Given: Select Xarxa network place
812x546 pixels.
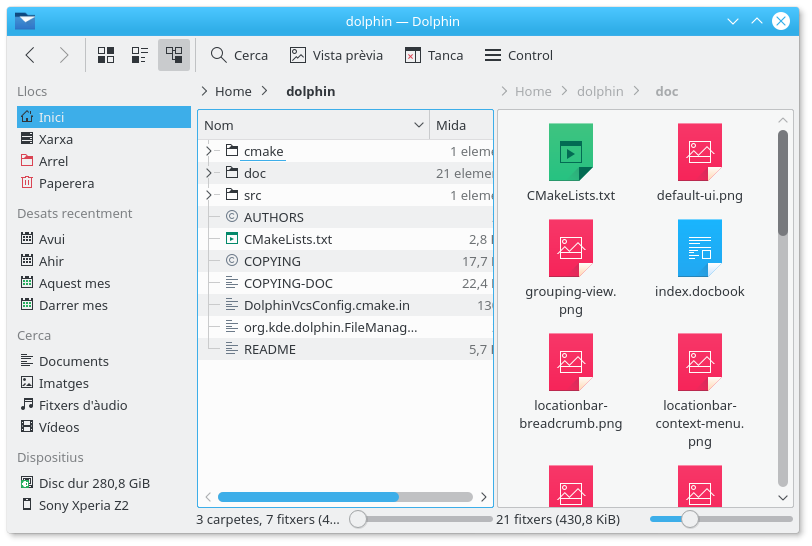Looking at the screenshot, I should [55, 139].
